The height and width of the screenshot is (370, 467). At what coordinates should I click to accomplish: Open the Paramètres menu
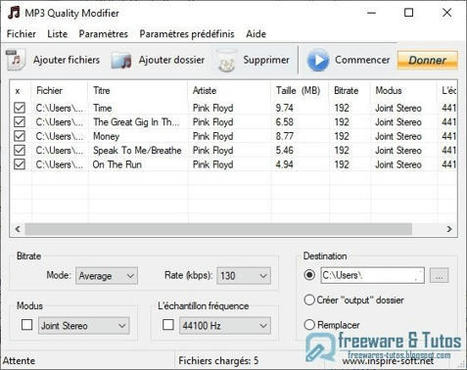tap(103, 34)
